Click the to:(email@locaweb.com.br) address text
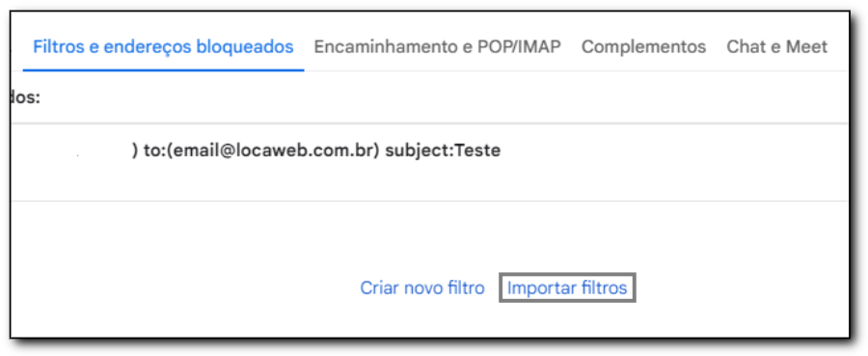The width and height of the screenshot is (868, 356). [x=261, y=151]
